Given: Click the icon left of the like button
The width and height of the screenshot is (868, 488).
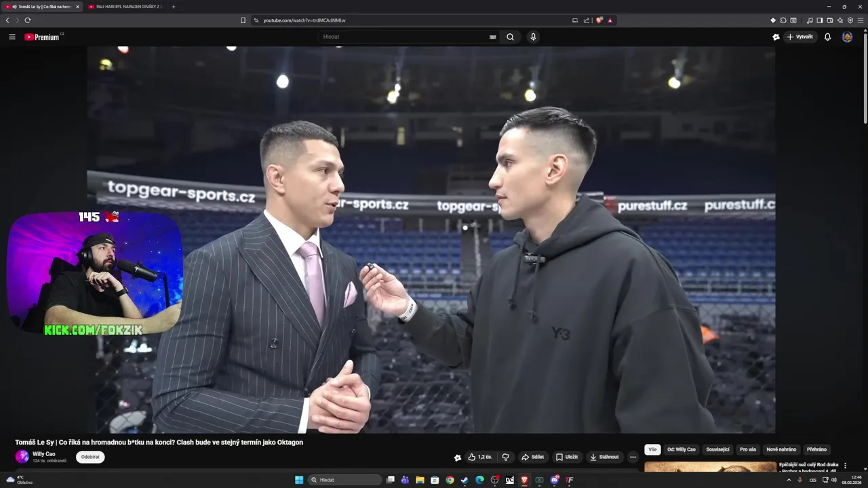Looking at the screenshot, I should tap(458, 457).
